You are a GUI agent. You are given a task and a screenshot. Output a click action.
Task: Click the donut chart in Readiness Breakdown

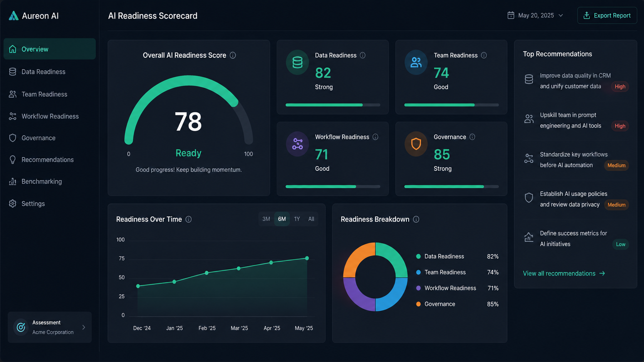(x=375, y=277)
